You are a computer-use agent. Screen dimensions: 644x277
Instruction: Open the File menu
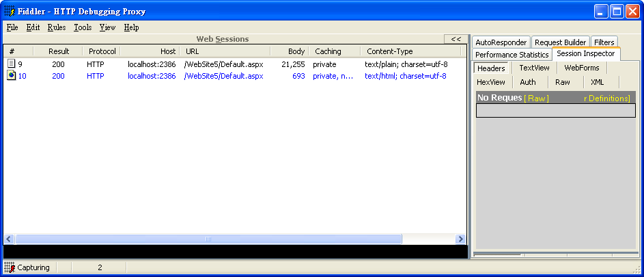coord(13,27)
